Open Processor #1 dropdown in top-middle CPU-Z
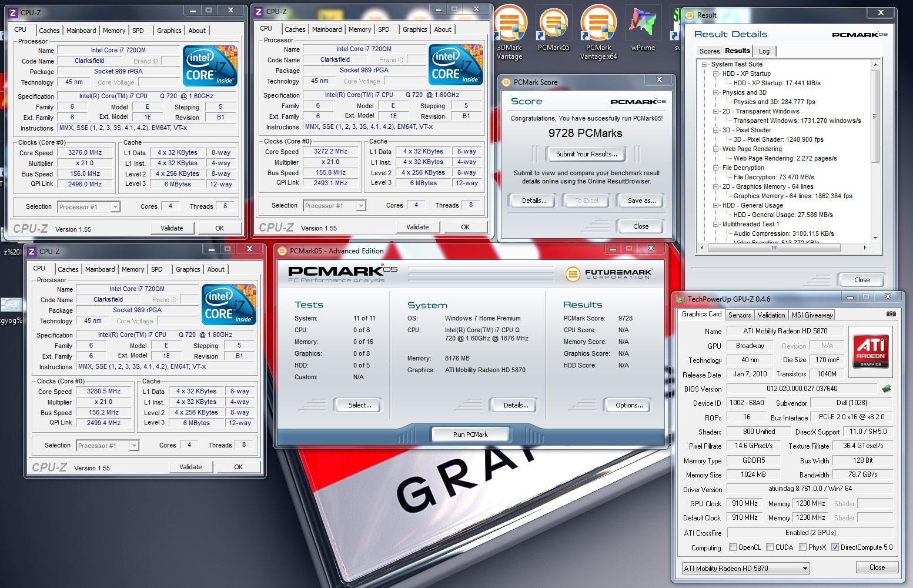 point(335,206)
